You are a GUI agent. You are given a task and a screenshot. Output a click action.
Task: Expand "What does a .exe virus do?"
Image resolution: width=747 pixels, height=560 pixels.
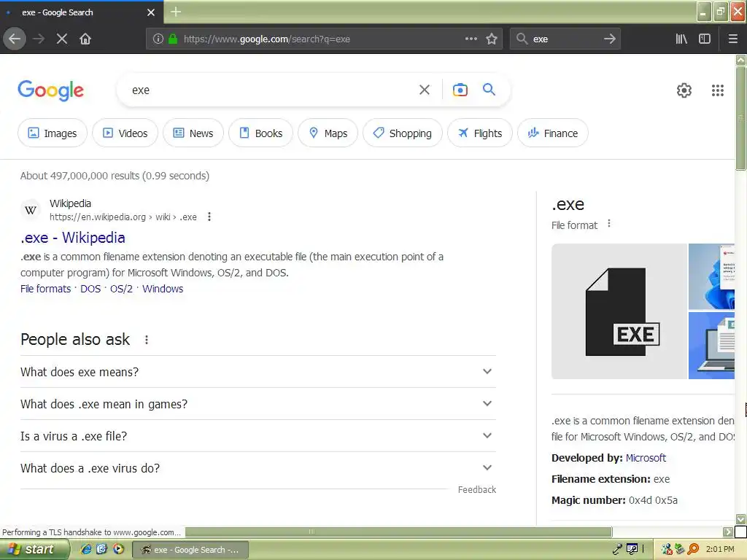tap(258, 468)
